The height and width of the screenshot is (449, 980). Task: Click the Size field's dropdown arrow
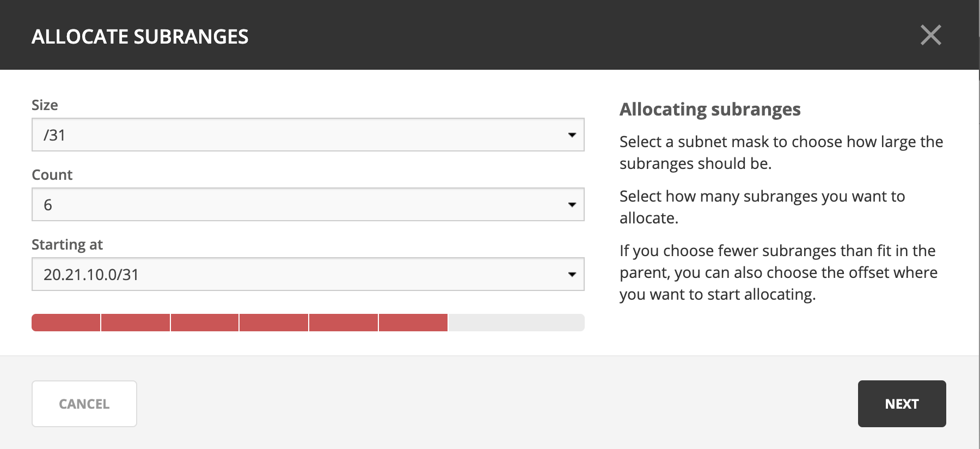pyautogui.click(x=572, y=135)
